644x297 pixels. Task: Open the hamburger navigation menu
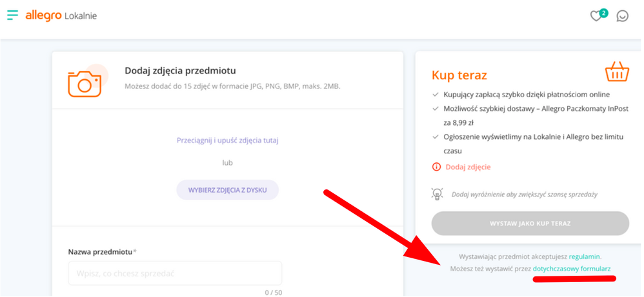pos(12,15)
